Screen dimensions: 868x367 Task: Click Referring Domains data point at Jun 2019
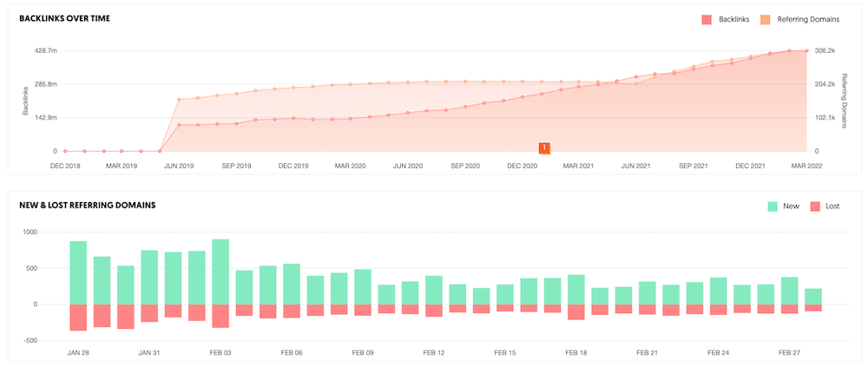click(x=179, y=100)
